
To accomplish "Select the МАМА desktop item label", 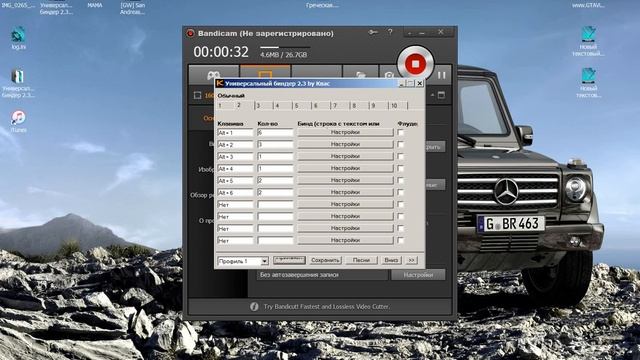I will coord(95,6).
